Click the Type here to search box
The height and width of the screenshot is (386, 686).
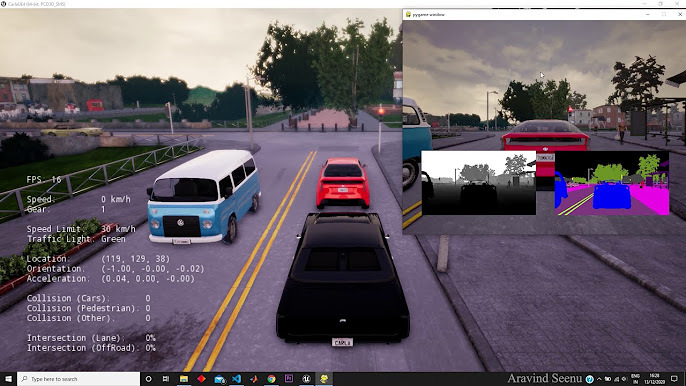(79, 379)
